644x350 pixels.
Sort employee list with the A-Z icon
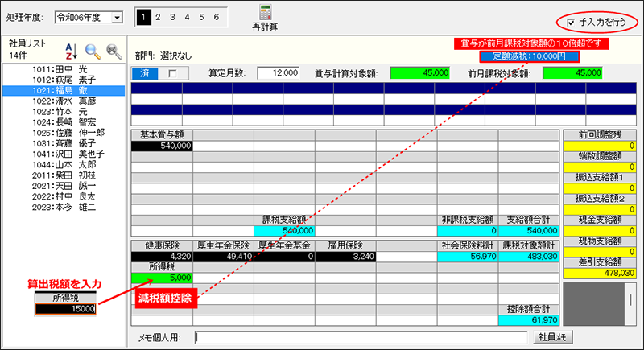[x=71, y=51]
